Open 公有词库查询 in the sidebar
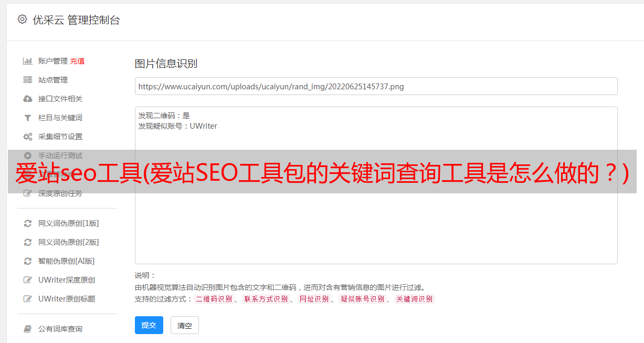Viewport: 644px width, 343px height. (60, 329)
